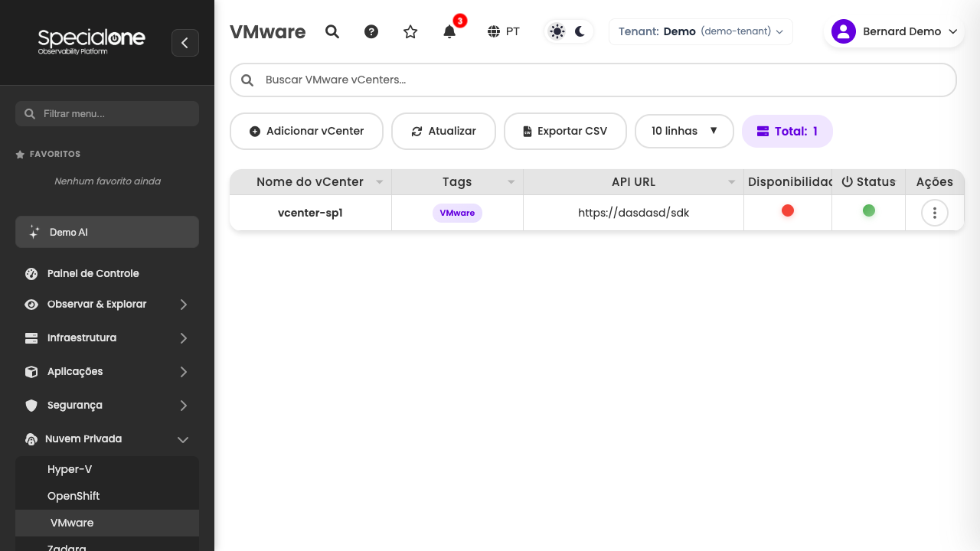This screenshot has height=551, width=980.
Task: Open Demo AI from sidebar
Action: coord(107,232)
